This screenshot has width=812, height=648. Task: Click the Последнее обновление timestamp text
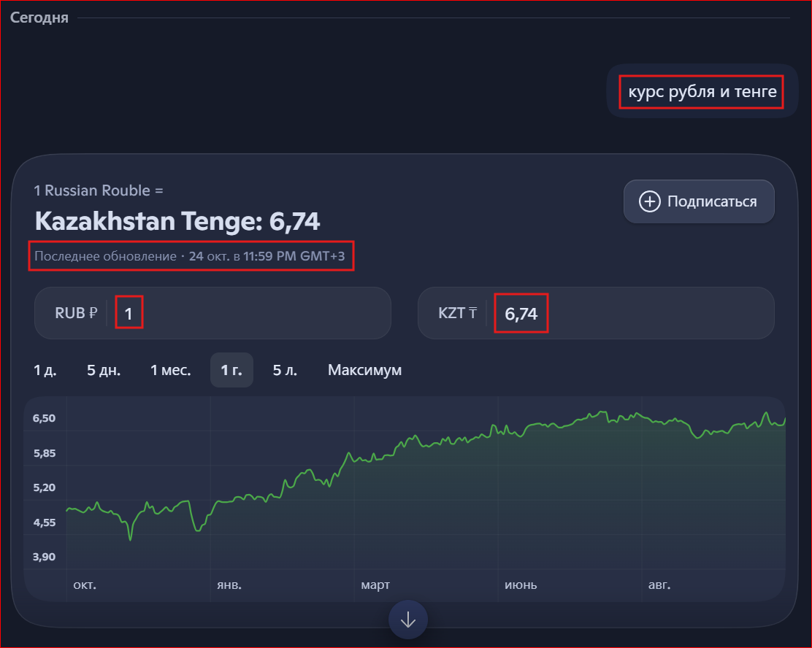click(191, 256)
